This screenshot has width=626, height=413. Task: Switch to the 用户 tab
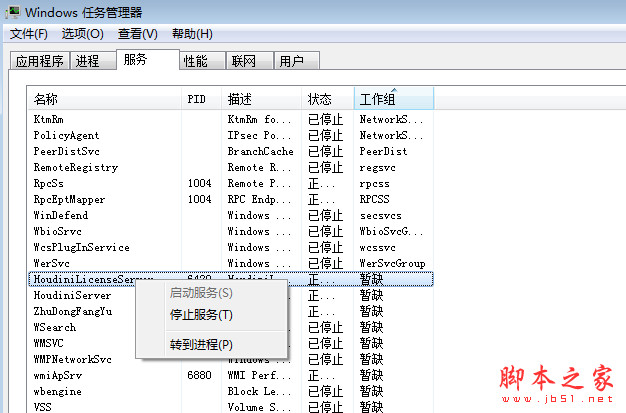tap(297, 61)
